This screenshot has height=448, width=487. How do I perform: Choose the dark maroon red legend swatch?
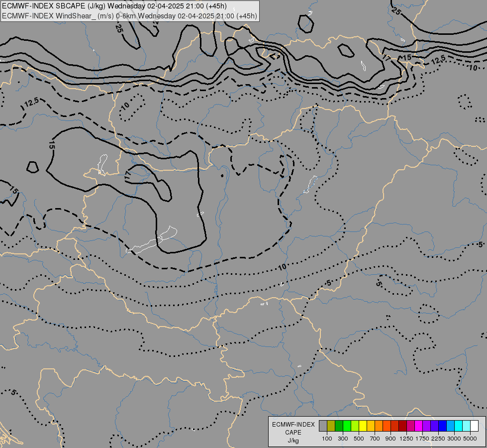click(x=402, y=426)
